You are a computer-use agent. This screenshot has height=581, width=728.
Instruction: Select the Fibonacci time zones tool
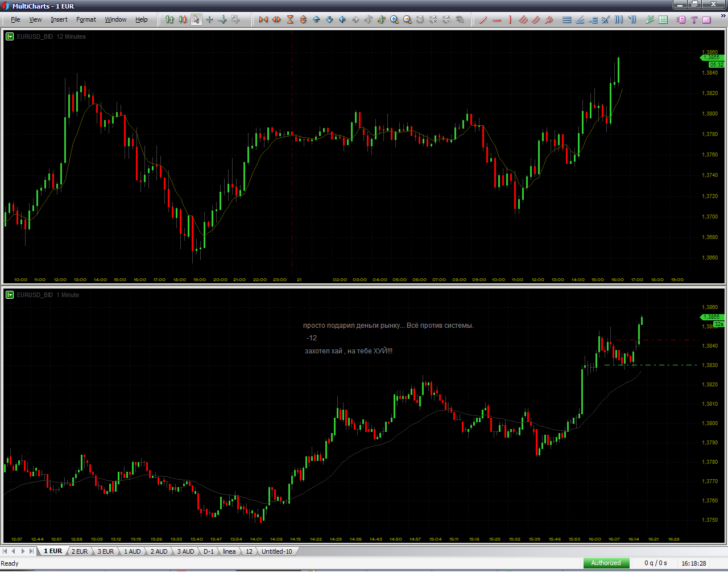(x=618, y=19)
